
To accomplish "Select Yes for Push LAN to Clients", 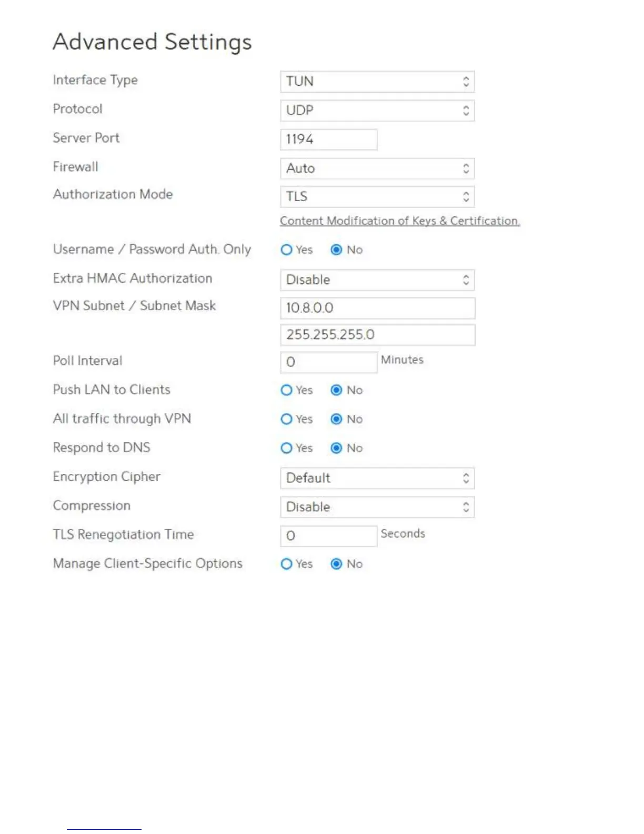I will point(286,390).
